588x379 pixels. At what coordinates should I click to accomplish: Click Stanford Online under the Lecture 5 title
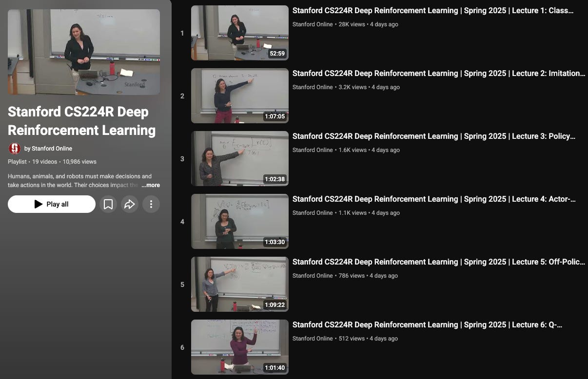coord(313,276)
